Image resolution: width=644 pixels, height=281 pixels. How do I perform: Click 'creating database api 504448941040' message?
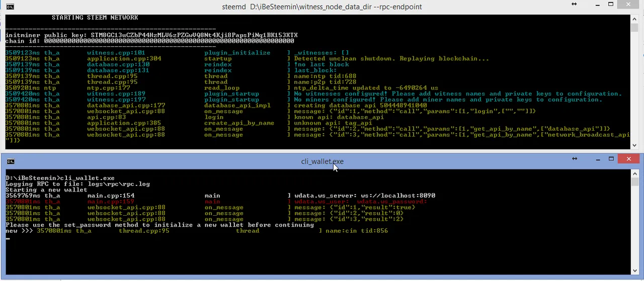360,106
